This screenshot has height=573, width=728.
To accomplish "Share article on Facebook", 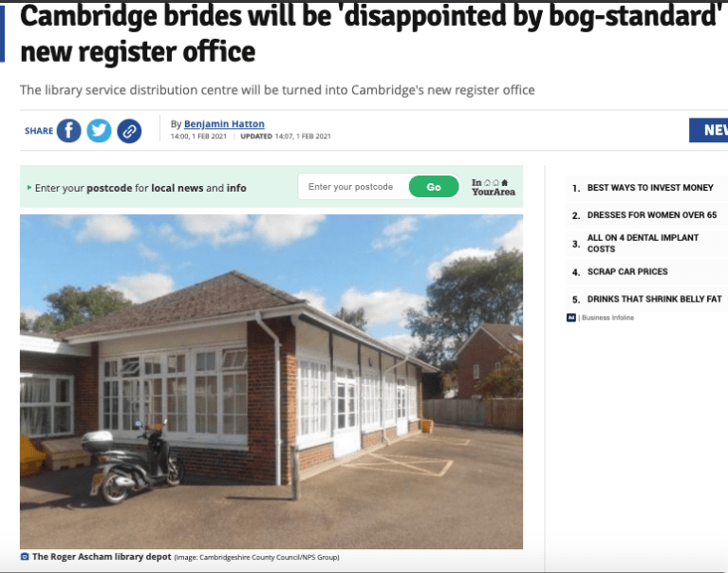I will point(68,131).
